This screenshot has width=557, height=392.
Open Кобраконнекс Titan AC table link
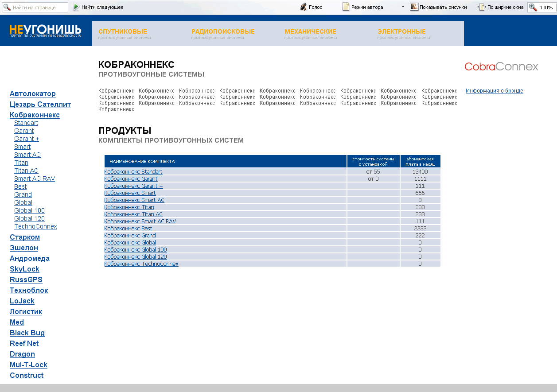(x=133, y=214)
